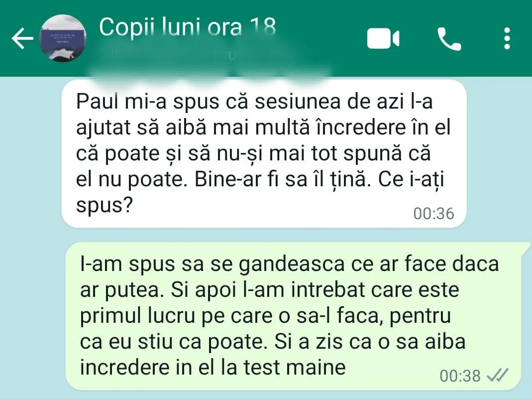Tap the sent bubble's pointed tail corner
The height and width of the screenshot is (399, 532).
click(526, 246)
